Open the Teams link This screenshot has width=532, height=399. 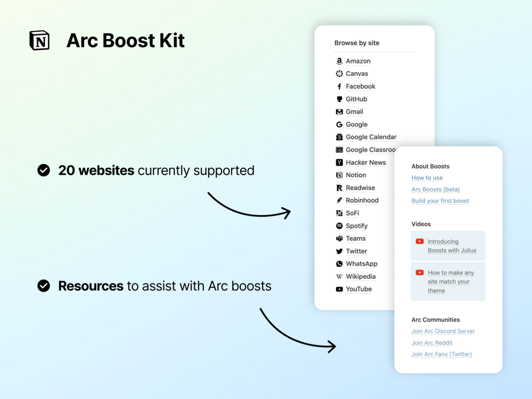(x=356, y=239)
